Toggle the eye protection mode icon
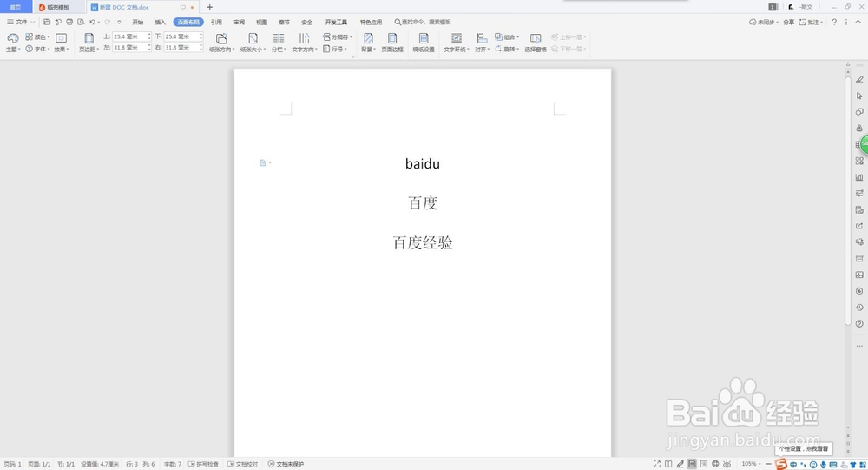 click(727, 464)
